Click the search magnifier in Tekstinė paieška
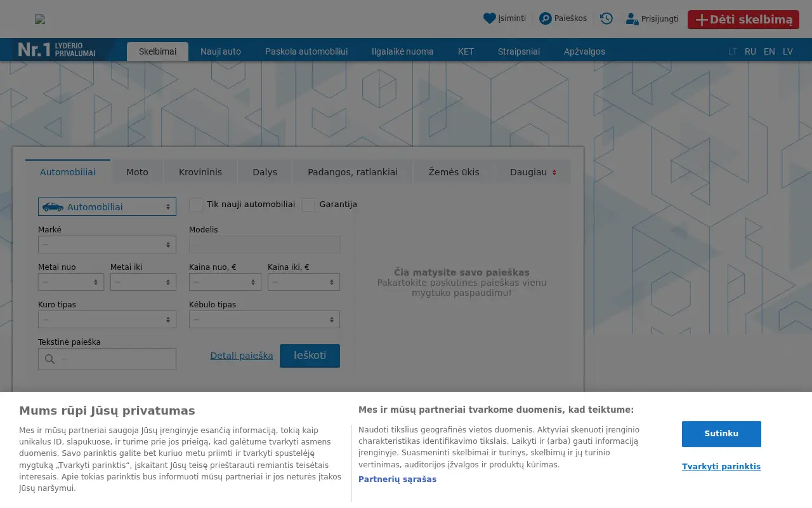This screenshot has width=812, height=508. point(49,359)
